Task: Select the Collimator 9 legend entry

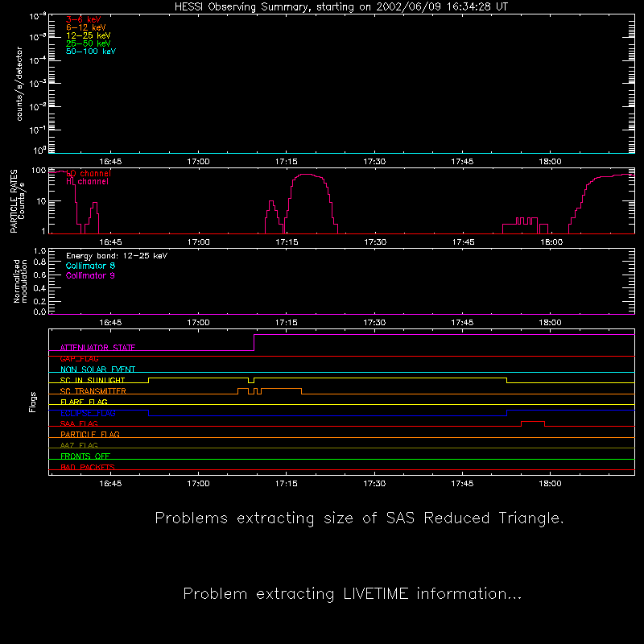Action: 90,275
